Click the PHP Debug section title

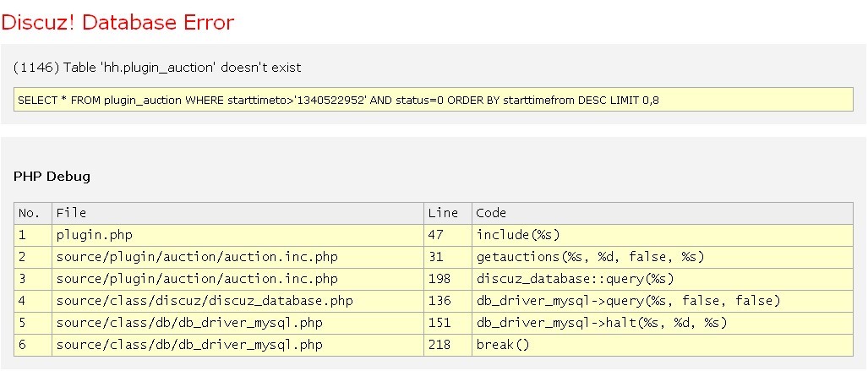(52, 177)
